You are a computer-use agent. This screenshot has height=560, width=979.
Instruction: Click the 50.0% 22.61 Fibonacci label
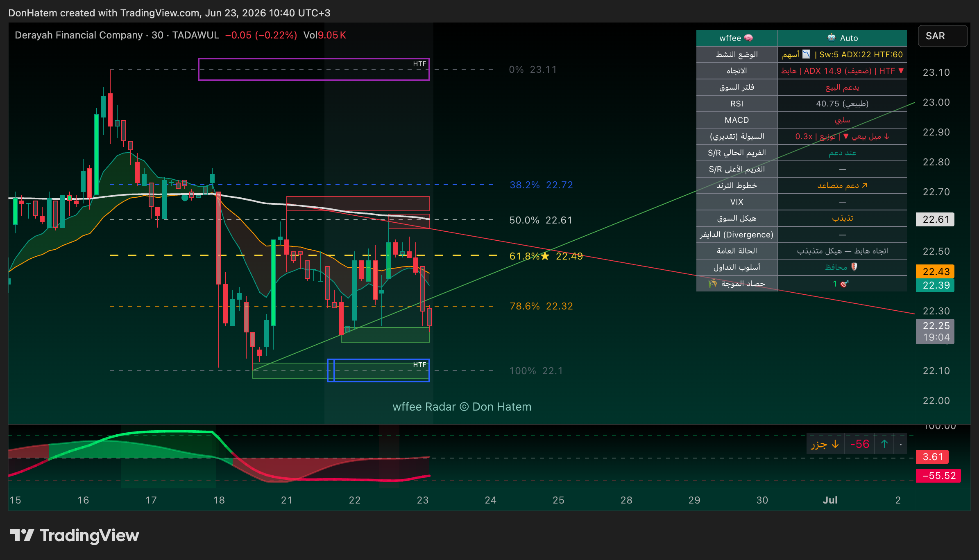pos(541,220)
